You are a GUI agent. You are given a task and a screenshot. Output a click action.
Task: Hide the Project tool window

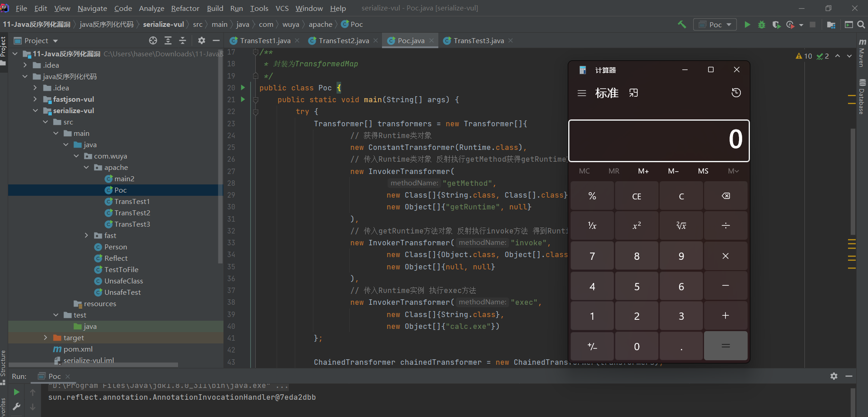click(216, 41)
